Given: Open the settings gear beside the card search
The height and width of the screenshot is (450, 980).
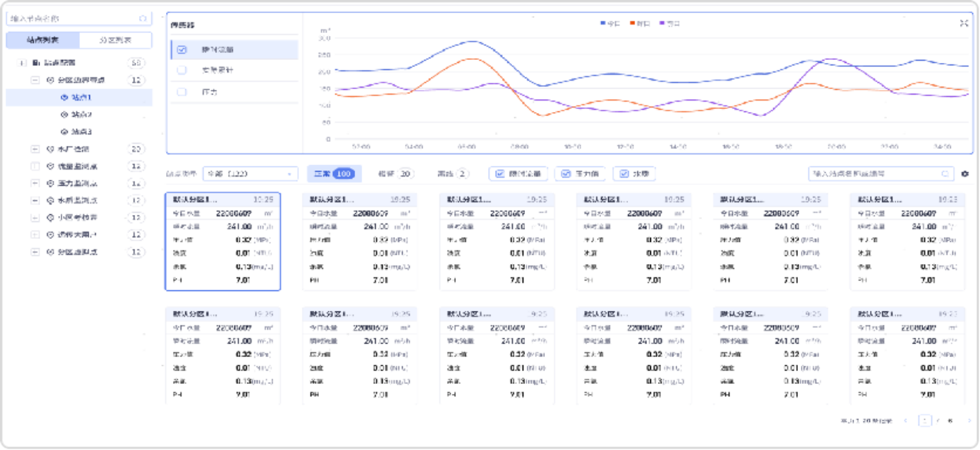Looking at the screenshot, I should [965, 174].
